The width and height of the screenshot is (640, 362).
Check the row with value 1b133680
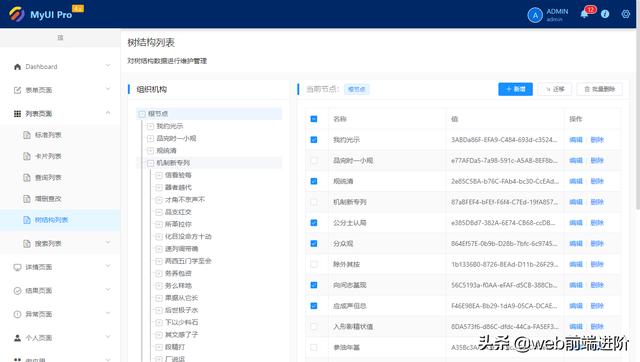tap(313, 264)
